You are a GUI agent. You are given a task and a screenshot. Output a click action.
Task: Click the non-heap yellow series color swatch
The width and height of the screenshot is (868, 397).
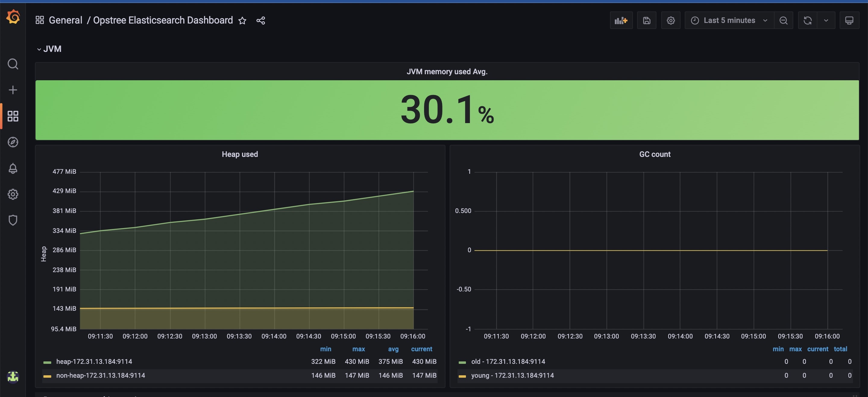pos(47,376)
